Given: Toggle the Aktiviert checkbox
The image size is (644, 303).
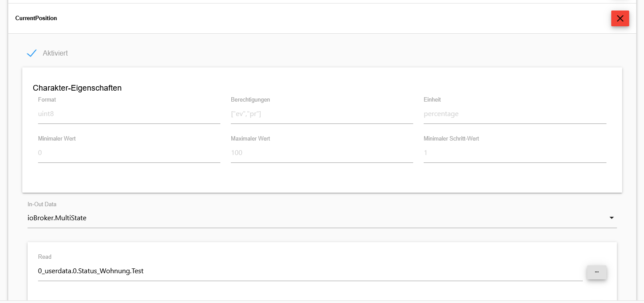Looking at the screenshot, I should 31,53.
